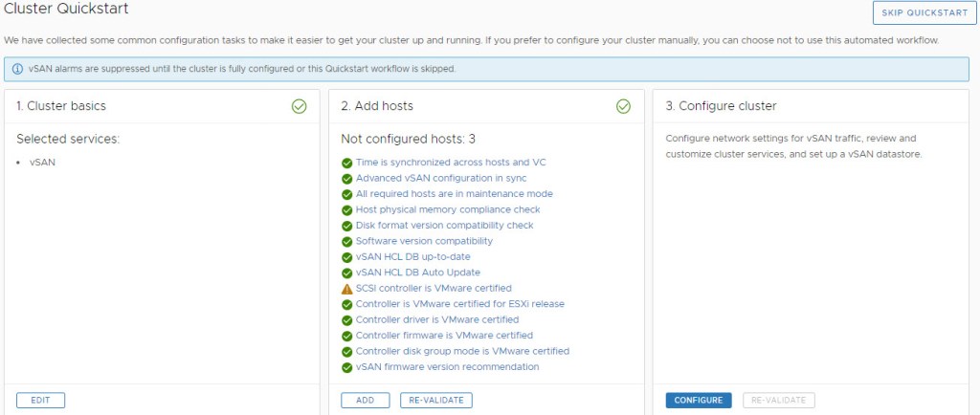Open Controller disk group mode certified link
This screenshot has height=415, width=980.
[462, 351]
